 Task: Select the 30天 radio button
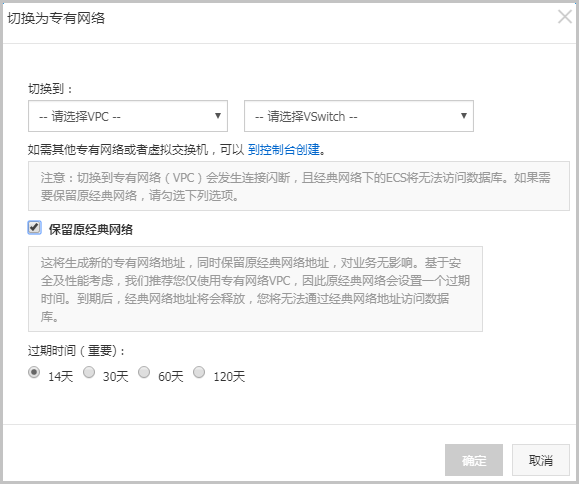[x=89, y=372]
